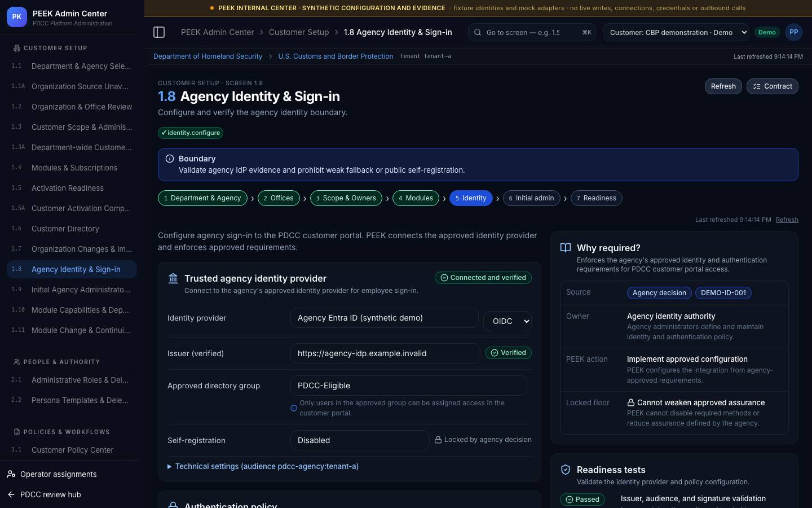Viewport: 812px width, 508px height.
Task: Go to step 7 Readiness
Action: (596, 198)
